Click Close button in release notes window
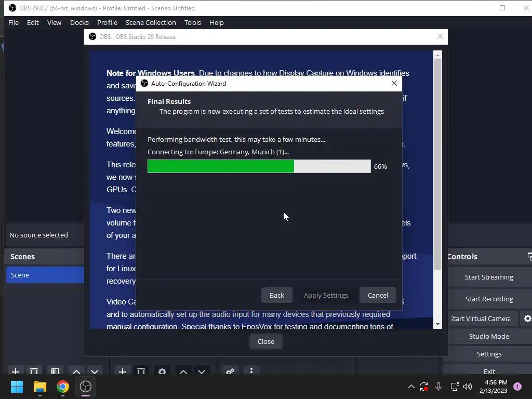 [265, 341]
